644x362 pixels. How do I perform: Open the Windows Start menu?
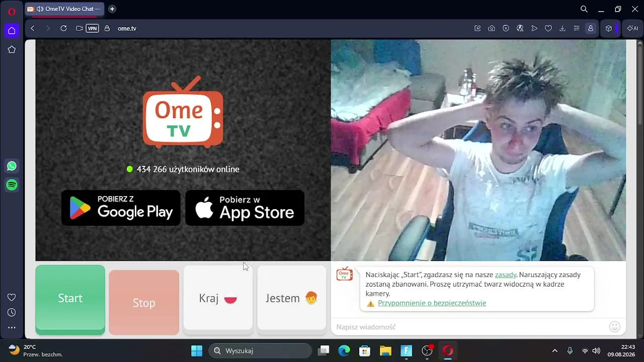coord(197,350)
